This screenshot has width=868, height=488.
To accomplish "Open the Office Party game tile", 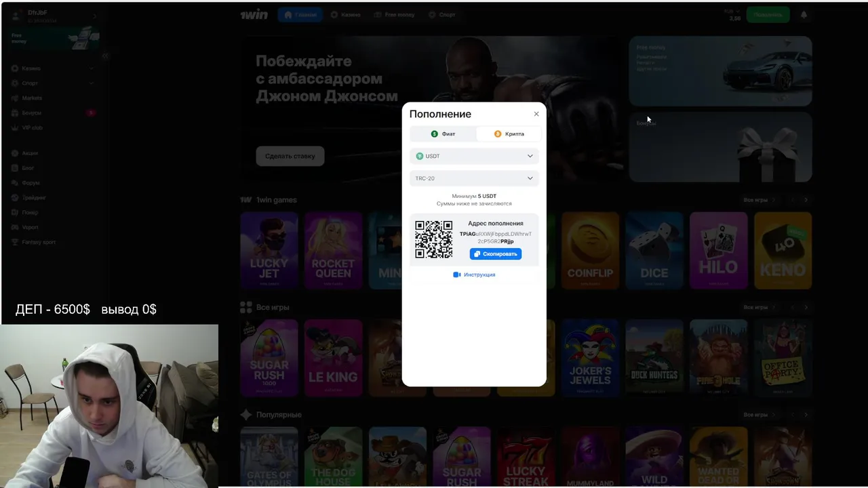I will [783, 357].
